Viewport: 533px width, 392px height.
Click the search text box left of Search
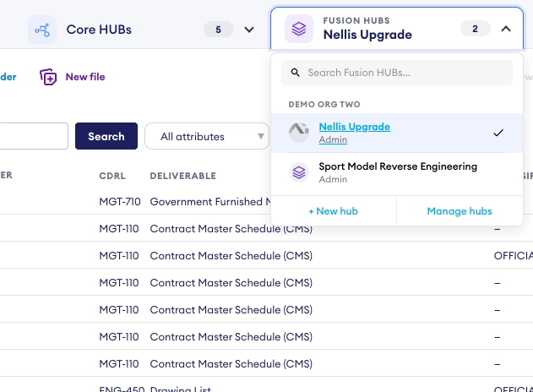tap(34, 136)
